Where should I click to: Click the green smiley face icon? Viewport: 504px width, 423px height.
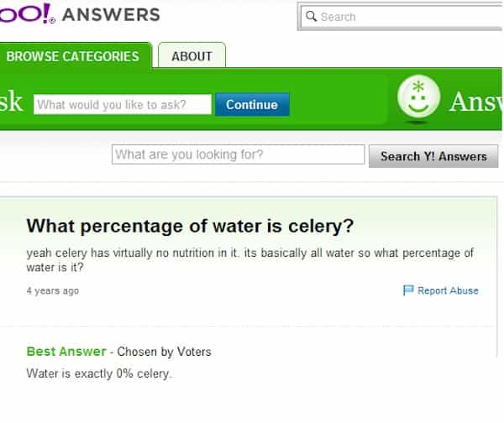pyautogui.click(x=418, y=100)
